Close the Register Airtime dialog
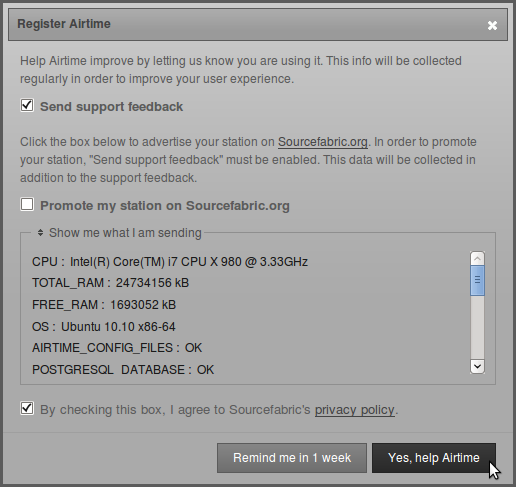The height and width of the screenshot is (487, 516). (492, 25)
